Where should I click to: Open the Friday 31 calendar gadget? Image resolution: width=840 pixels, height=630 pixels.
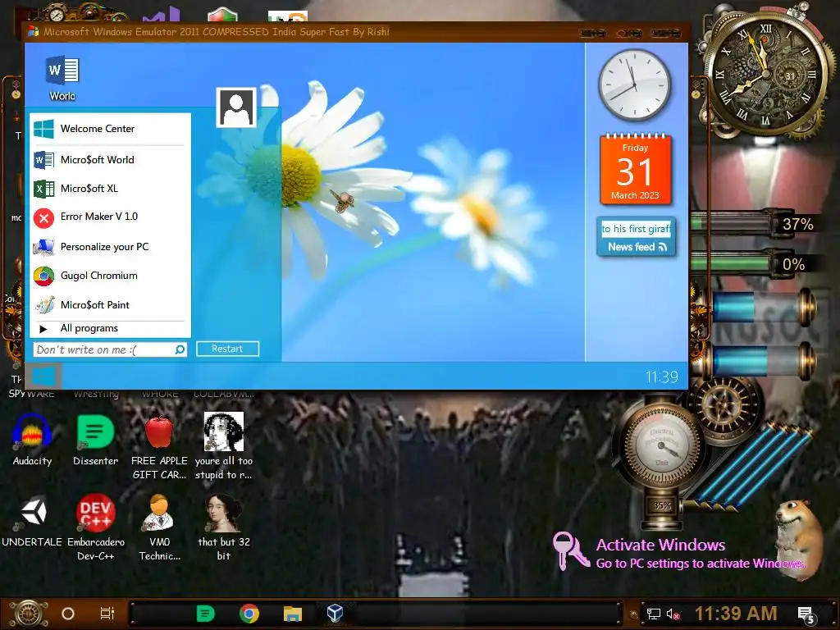pyautogui.click(x=636, y=169)
